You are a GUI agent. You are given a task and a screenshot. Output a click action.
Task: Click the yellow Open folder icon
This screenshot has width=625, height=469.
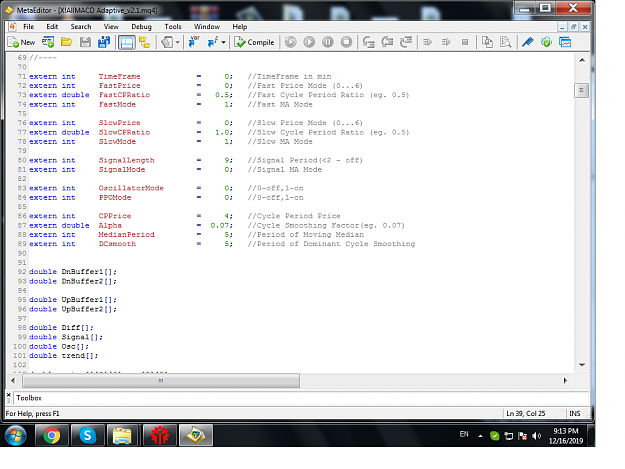67,42
